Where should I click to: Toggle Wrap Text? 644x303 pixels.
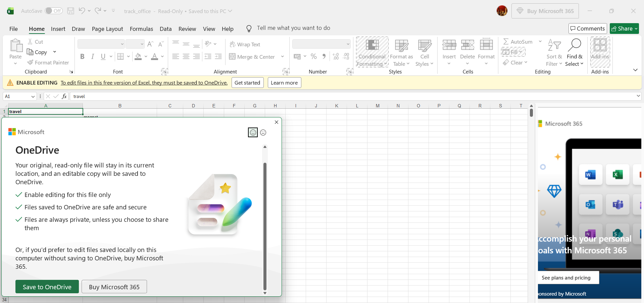tap(245, 44)
